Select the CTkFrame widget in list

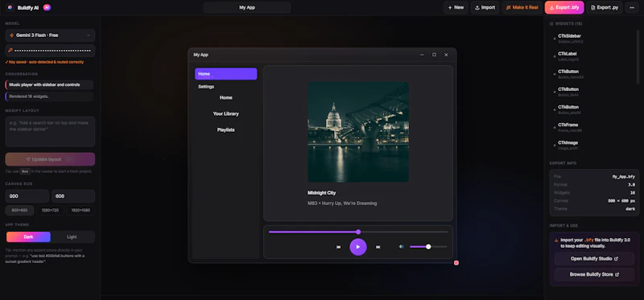592,127
